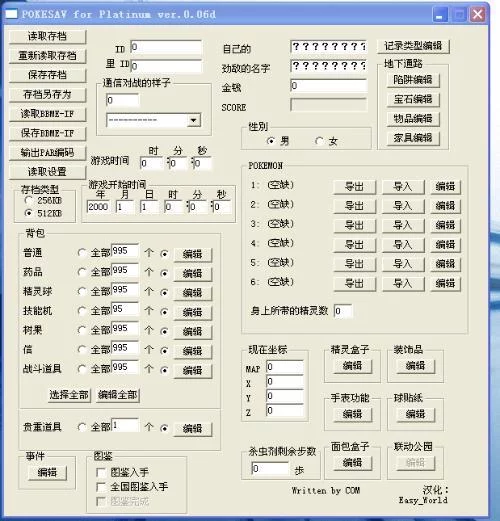The height and width of the screenshot is (521, 500).
Task: Edit Pokemon slot 3
Action: click(x=445, y=225)
